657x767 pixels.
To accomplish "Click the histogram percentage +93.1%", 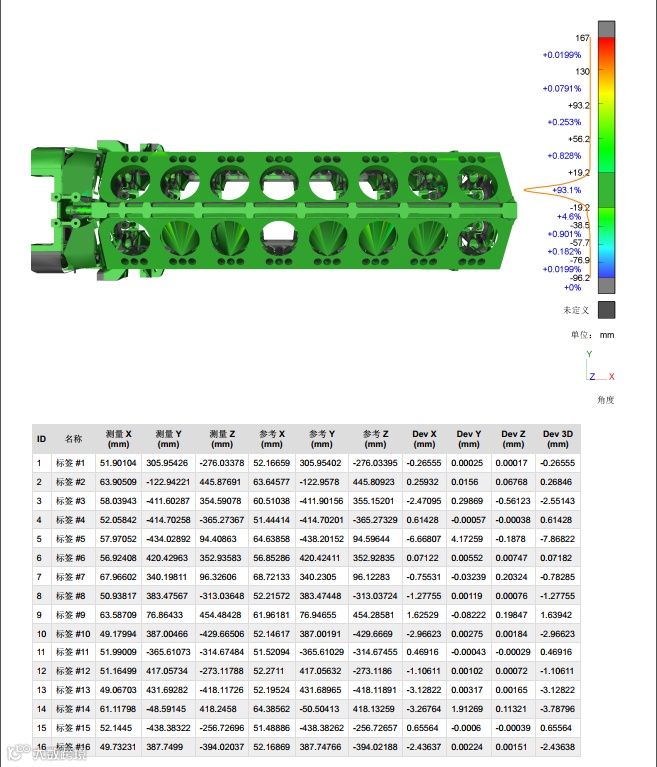I will 566,190.
